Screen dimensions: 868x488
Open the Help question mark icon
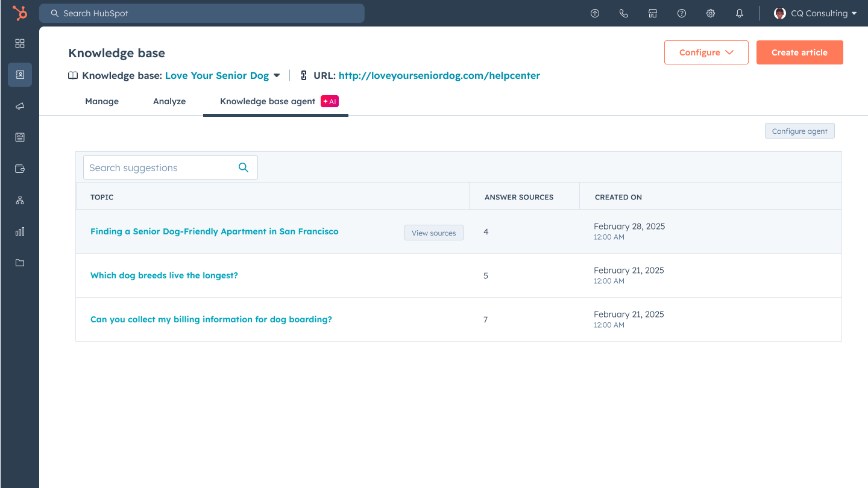coord(682,13)
